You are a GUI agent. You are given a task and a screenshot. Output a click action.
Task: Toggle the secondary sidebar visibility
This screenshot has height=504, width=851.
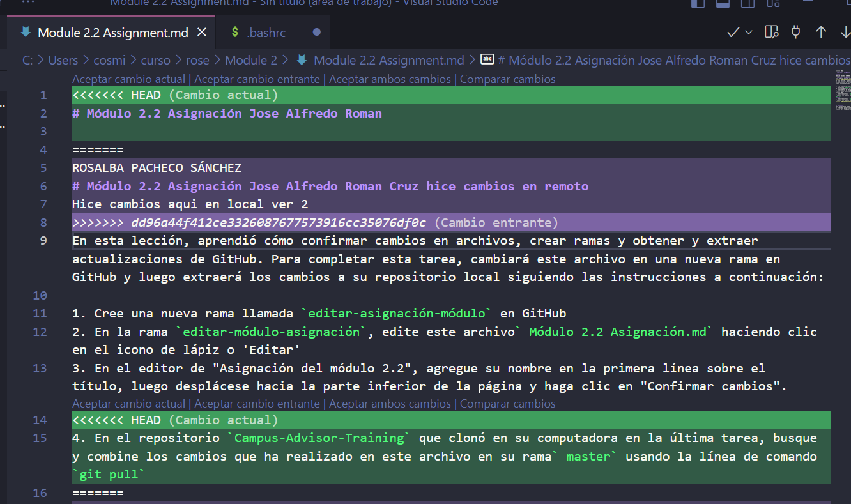point(747,4)
